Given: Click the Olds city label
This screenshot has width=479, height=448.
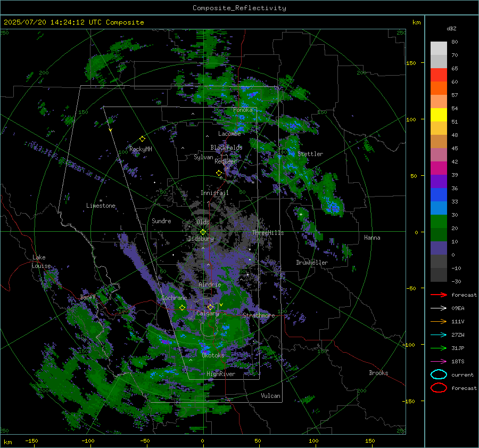Looking at the screenshot, I should pos(203,222).
